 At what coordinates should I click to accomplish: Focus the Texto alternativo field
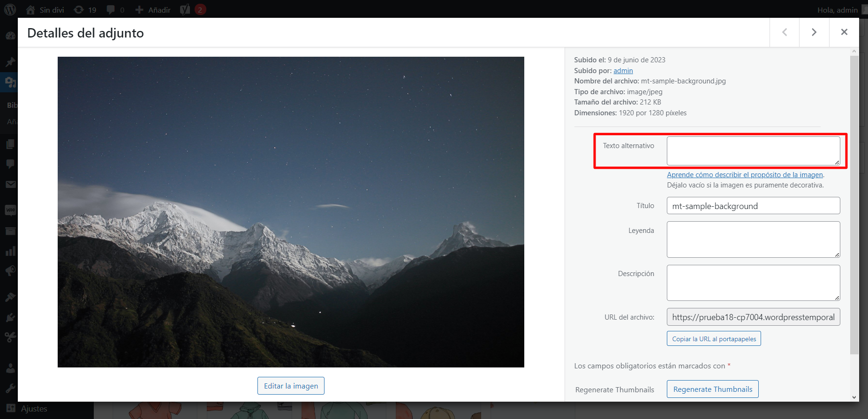[x=753, y=151]
